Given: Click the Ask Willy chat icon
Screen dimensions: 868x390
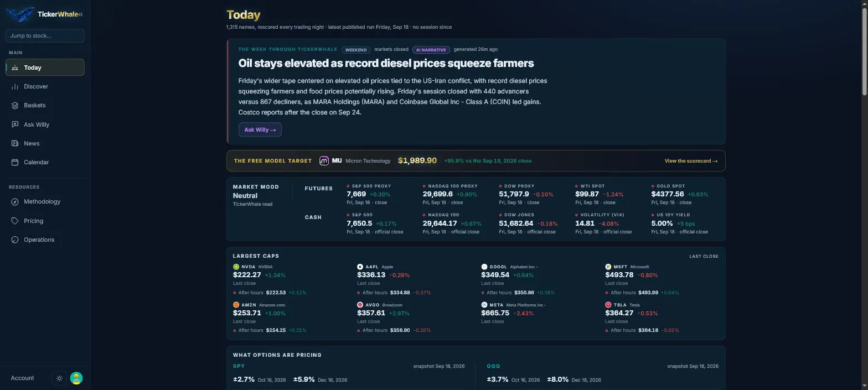Looking at the screenshot, I should click(15, 124).
